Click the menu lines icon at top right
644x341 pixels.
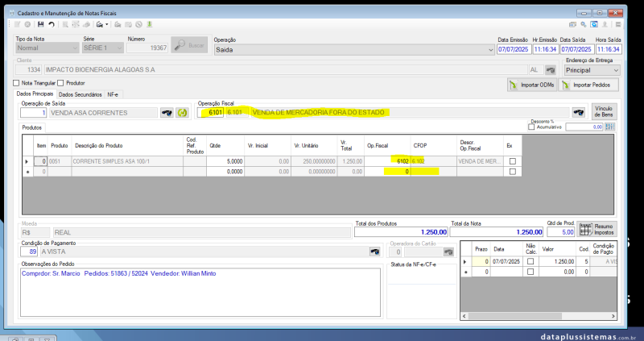coord(618,25)
